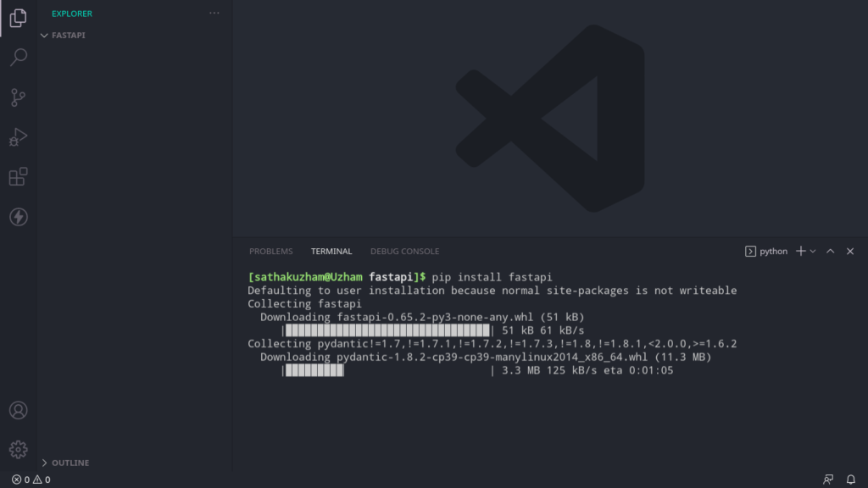Open the Accounts icon
Viewport: 868px width, 488px height.
click(x=19, y=411)
